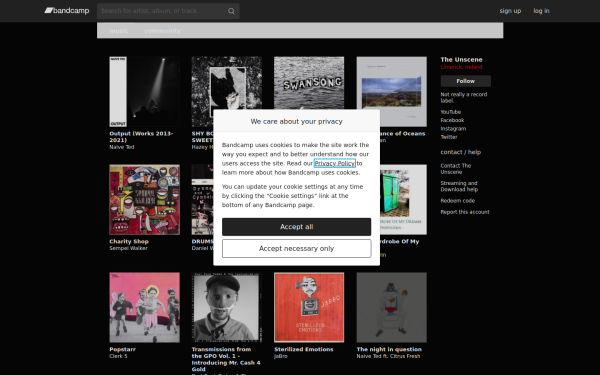Image resolution: width=600 pixels, height=375 pixels.
Task: Open the Privacy Policy link
Action: [x=334, y=163]
